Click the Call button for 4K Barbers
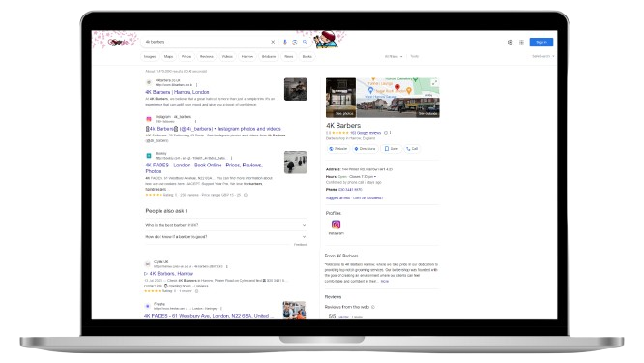644x363 pixels. coord(412,149)
